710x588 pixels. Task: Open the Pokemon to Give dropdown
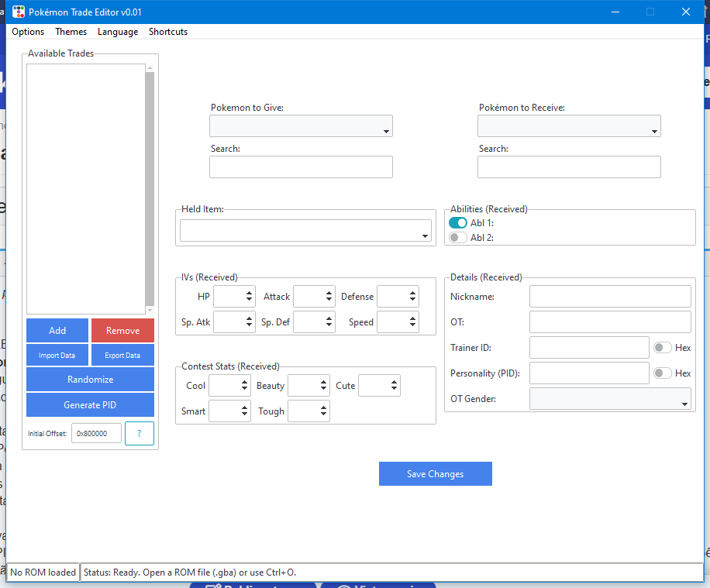point(301,126)
